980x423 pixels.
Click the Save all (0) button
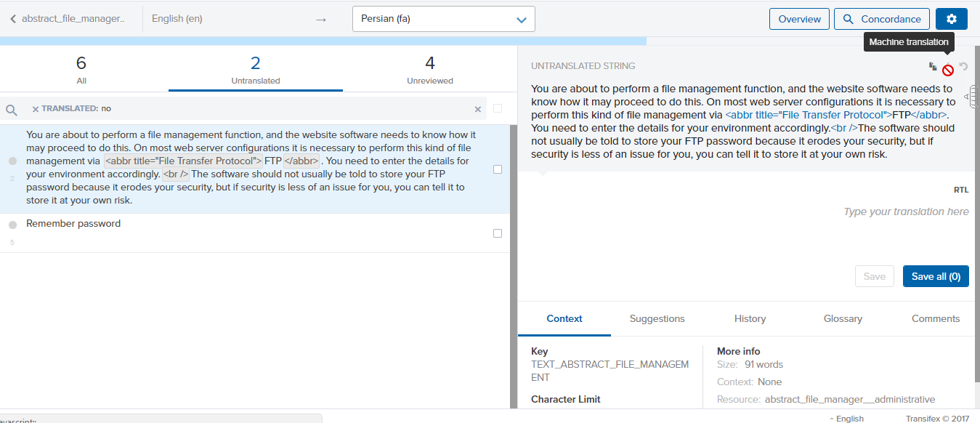pyautogui.click(x=936, y=276)
